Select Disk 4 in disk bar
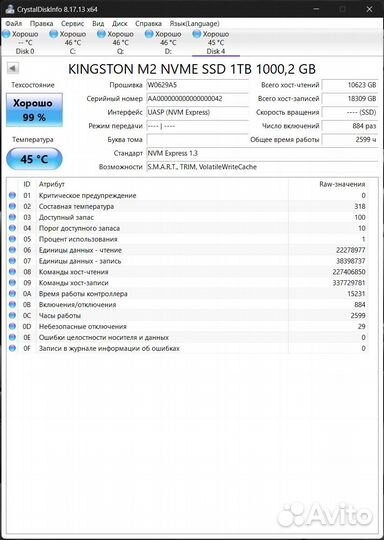The image size is (384, 540). coord(216,43)
